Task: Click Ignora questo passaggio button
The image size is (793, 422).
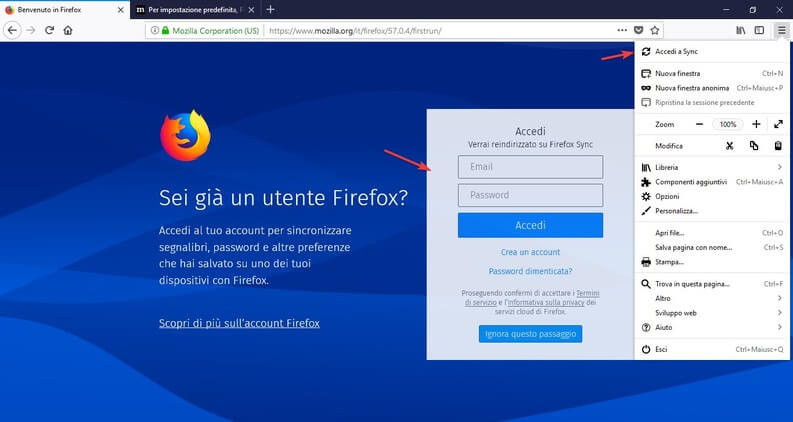Action: pos(530,334)
